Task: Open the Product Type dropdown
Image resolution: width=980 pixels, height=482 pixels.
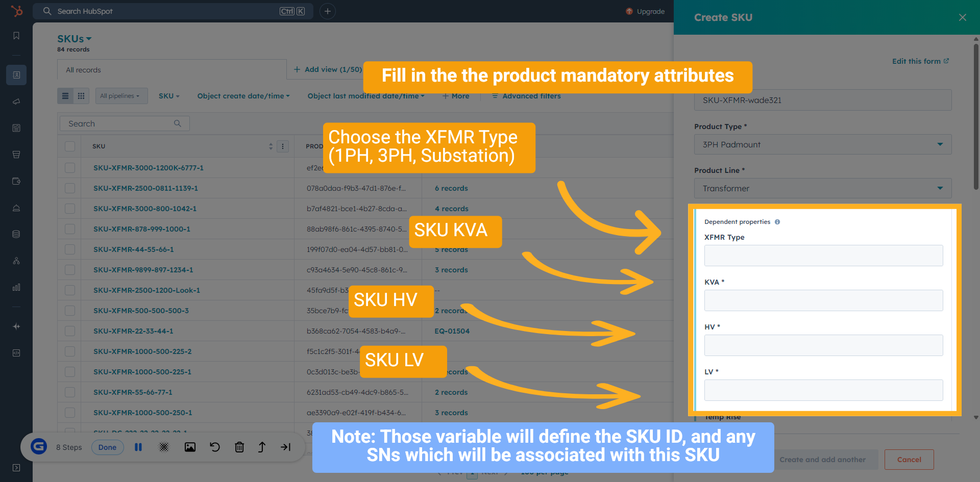Action: pyautogui.click(x=823, y=144)
